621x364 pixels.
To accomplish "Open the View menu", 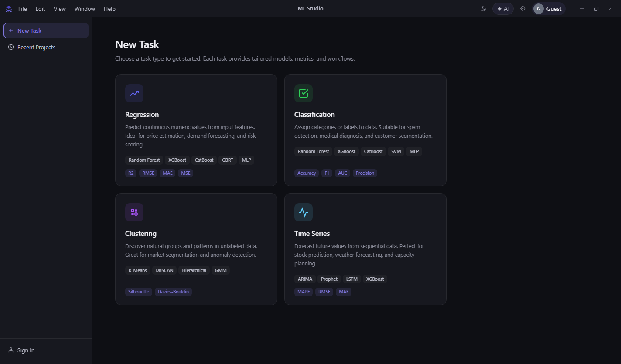I will click(60, 9).
